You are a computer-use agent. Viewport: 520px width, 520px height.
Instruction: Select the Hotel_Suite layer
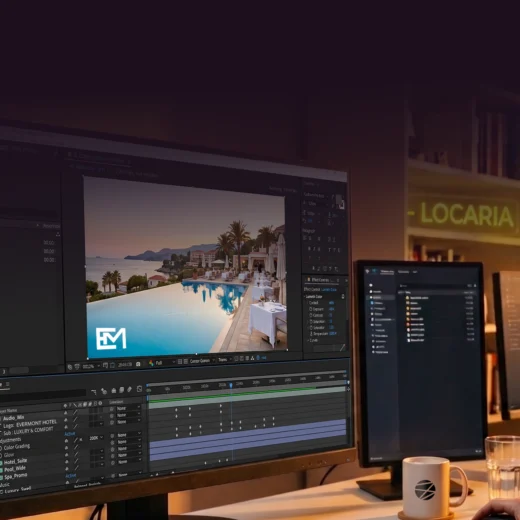pyautogui.click(x=15, y=462)
